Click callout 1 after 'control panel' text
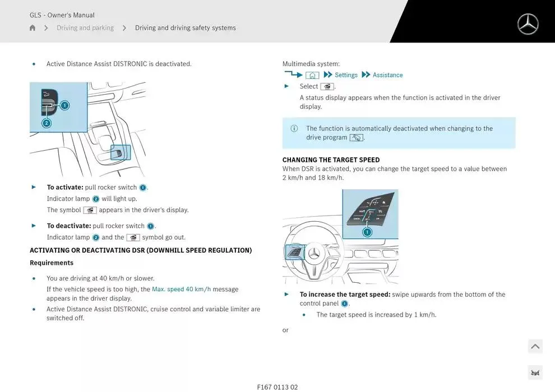The height and width of the screenshot is (392, 555). (x=344, y=304)
